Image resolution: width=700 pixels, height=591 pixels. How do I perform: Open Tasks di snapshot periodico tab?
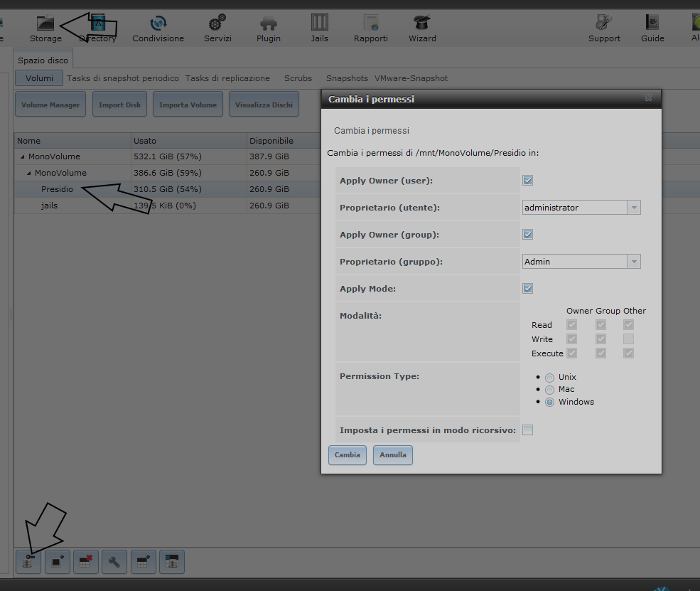pos(123,78)
